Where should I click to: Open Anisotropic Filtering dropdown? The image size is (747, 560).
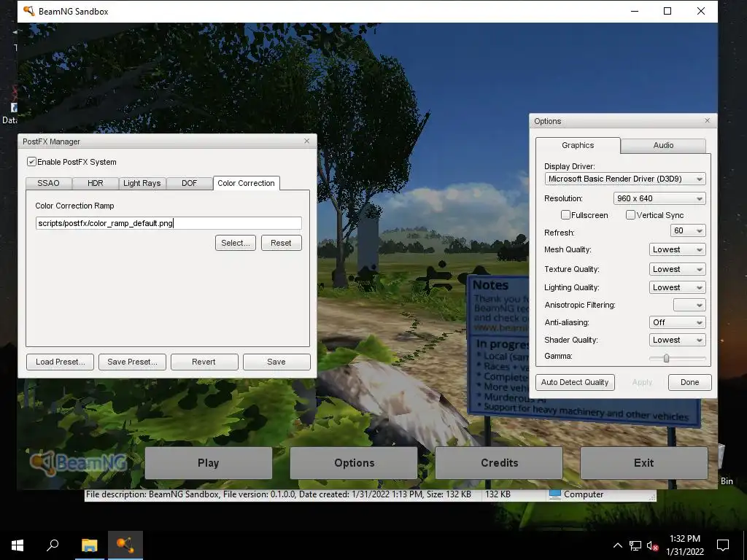click(689, 305)
